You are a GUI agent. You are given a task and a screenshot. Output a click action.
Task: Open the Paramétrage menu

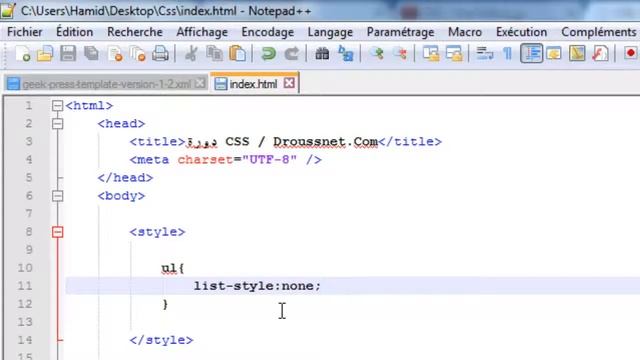pyautogui.click(x=400, y=32)
